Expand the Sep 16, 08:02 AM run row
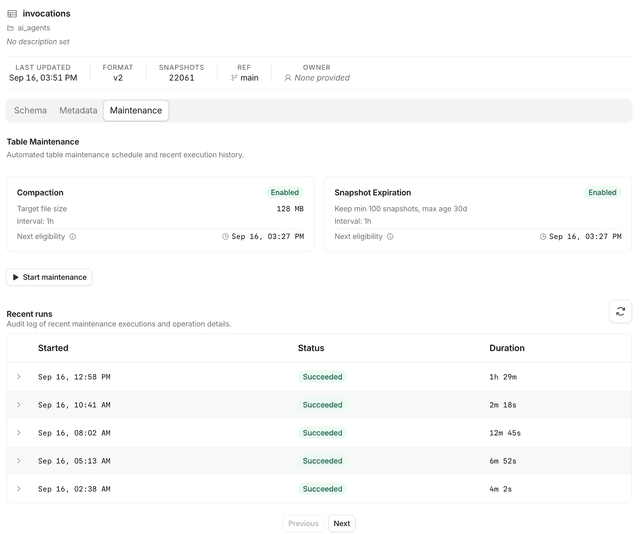The height and width of the screenshot is (534, 640). pyautogui.click(x=19, y=432)
